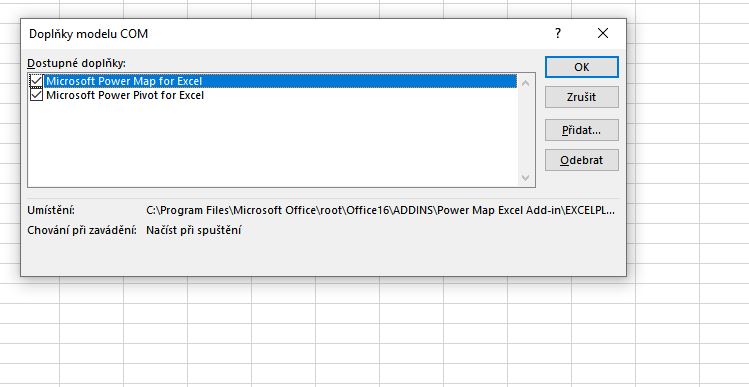Viewport: 749px width, 387px height.
Task: Click the empty area in add-ins list
Action: (272, 143)
